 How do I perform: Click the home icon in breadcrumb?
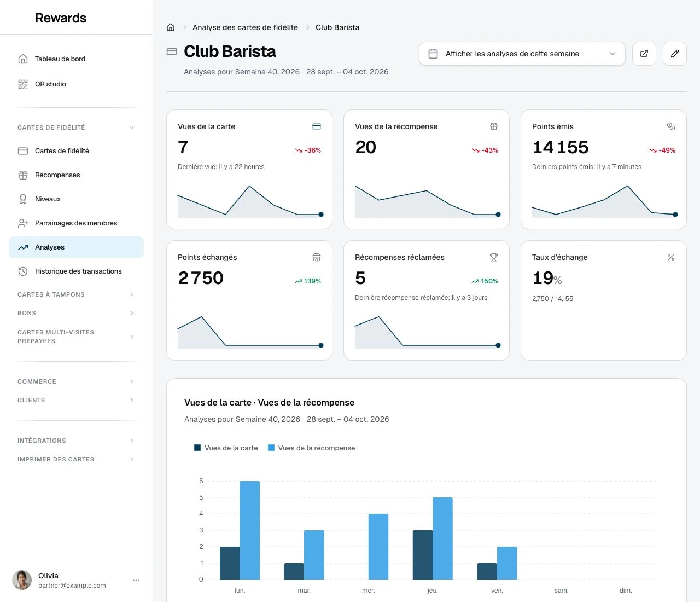point(171,27)
